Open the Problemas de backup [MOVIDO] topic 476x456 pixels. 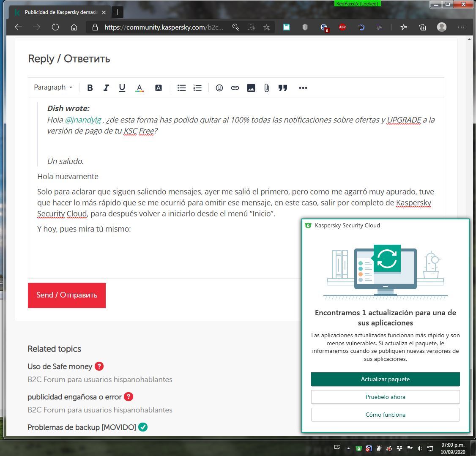coord(82,427)
